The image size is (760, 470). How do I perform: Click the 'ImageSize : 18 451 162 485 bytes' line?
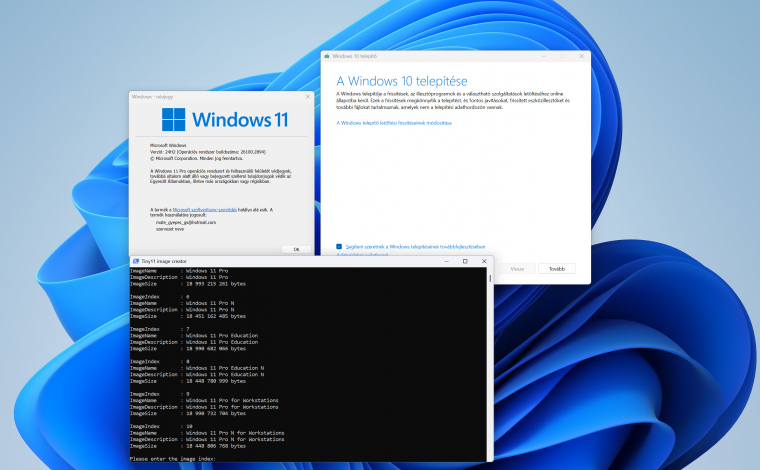click(188, 316)
